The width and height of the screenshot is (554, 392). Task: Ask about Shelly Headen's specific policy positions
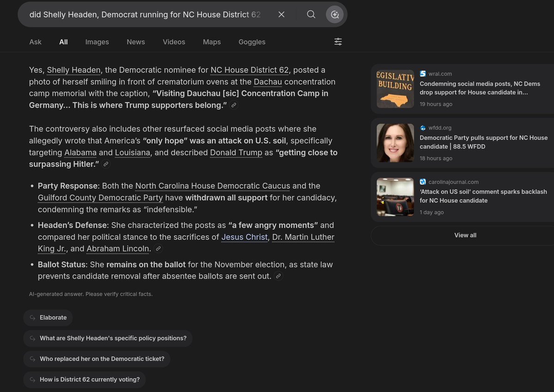point(108,338)
